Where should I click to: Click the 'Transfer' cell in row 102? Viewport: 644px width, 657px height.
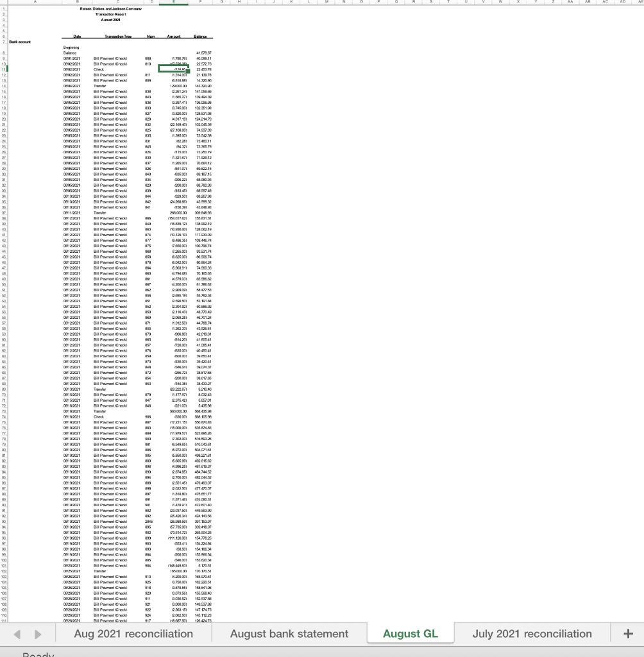click(x=99, y=571)
